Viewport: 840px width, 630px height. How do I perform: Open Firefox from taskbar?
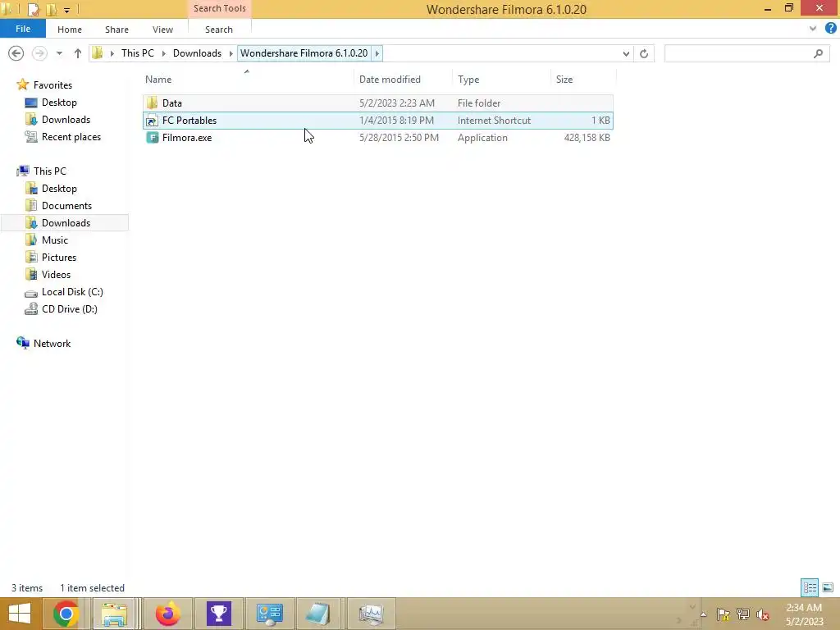click(167, 614)
